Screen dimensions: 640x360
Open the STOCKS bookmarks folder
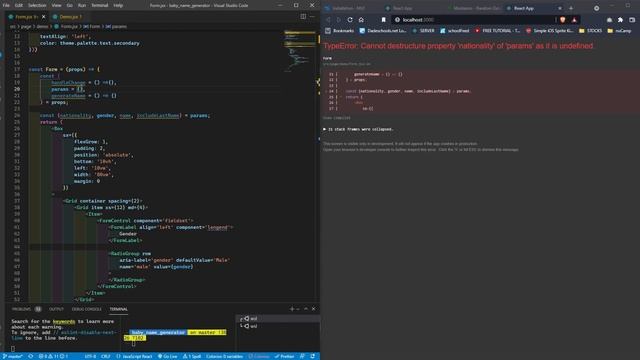[590, 31]
